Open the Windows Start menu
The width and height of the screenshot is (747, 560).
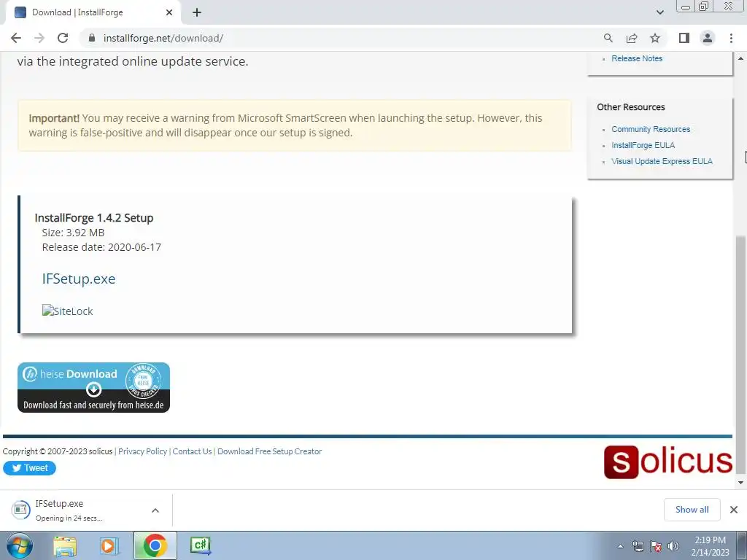click(20, 545)
